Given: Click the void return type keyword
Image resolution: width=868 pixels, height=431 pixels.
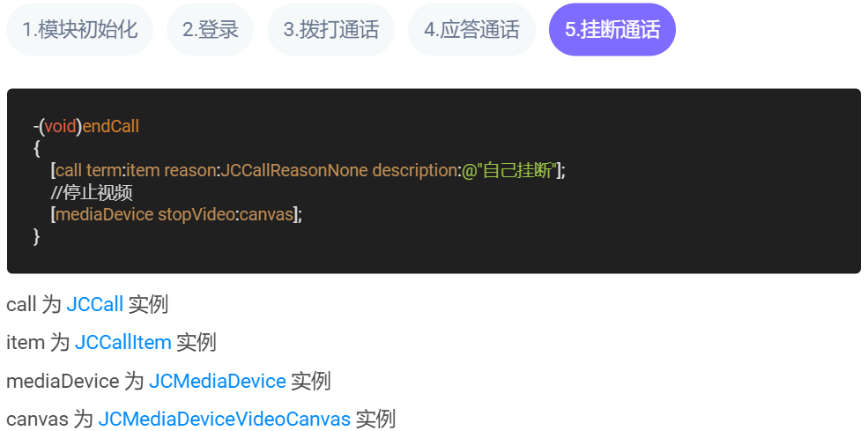Looking at the screenshot, I should point(60,127).
